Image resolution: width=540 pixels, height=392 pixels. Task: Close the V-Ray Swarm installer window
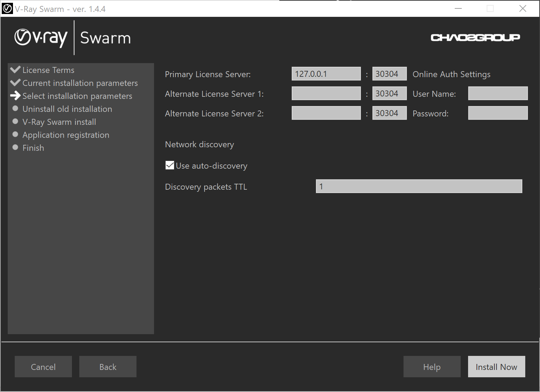point(523,8)
